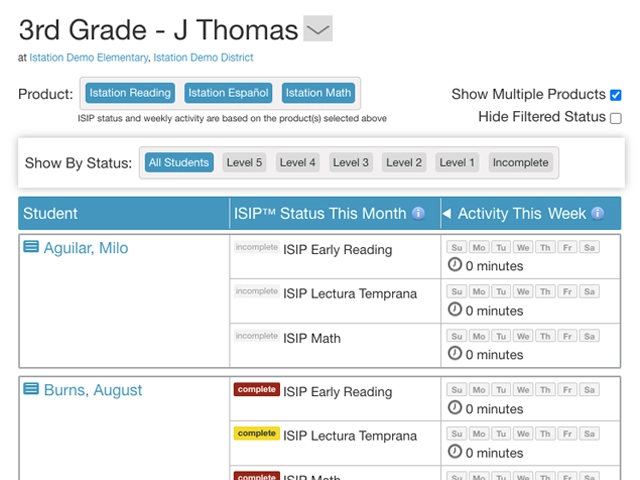Viewport: 640px width, 480px height.
Task: Filter students by Level 3
Action: pos(351,162)
